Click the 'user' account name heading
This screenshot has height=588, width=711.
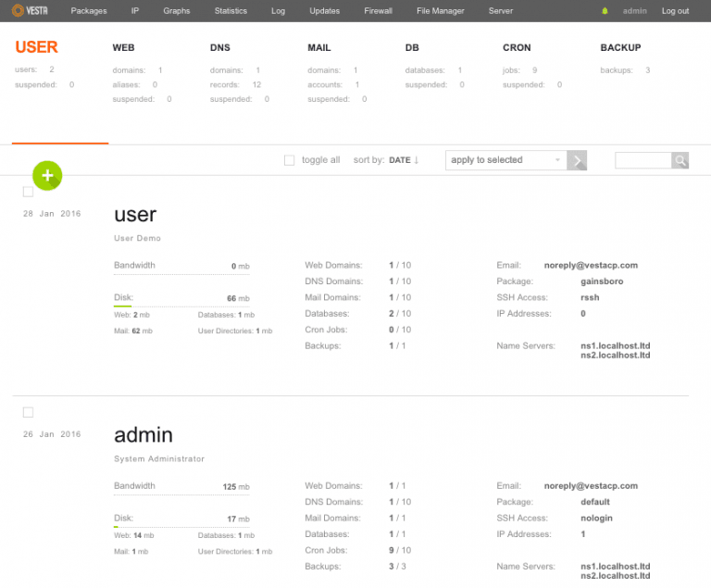(x=135, y=215)
